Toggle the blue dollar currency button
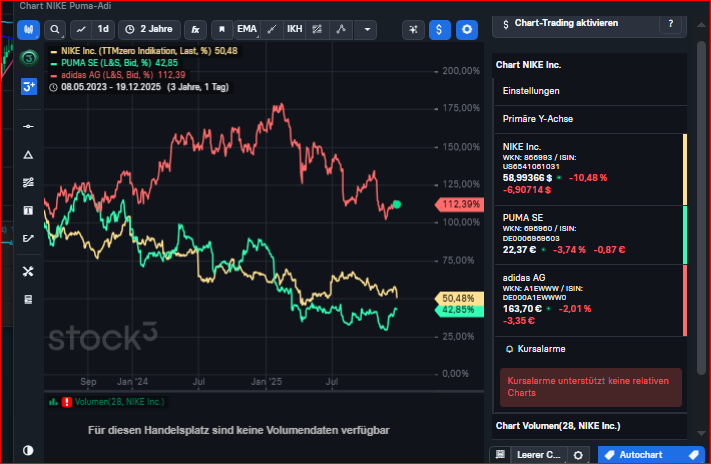The image size is (711, 464). (x=440, y=30)
